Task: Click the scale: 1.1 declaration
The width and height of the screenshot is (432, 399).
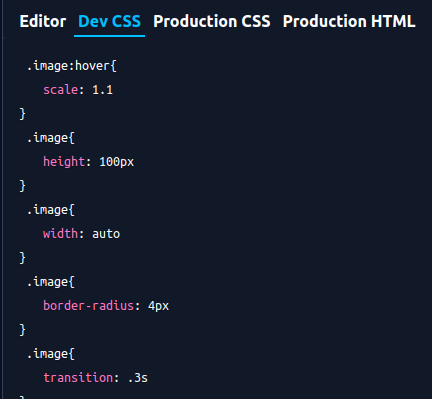Action: point(78,90)
